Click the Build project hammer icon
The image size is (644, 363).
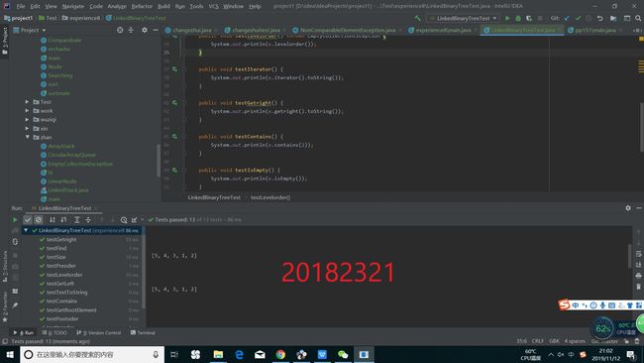coord(418,18)
